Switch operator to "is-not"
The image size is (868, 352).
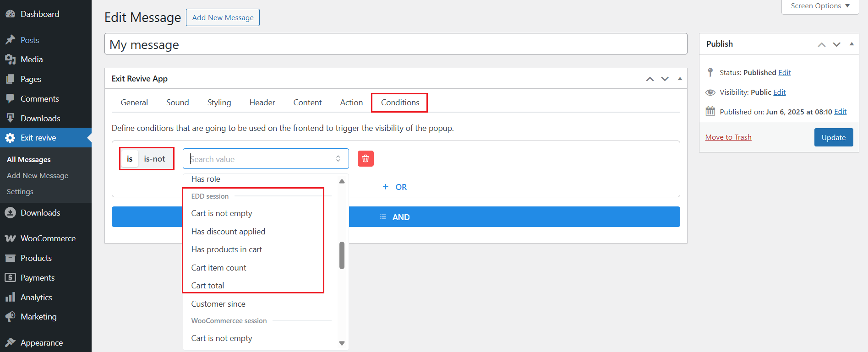click(x=154, y=159)
